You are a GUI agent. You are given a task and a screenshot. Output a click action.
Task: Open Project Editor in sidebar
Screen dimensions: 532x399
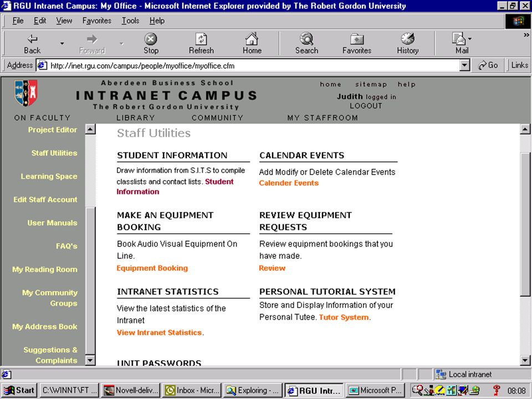(53, 130)
